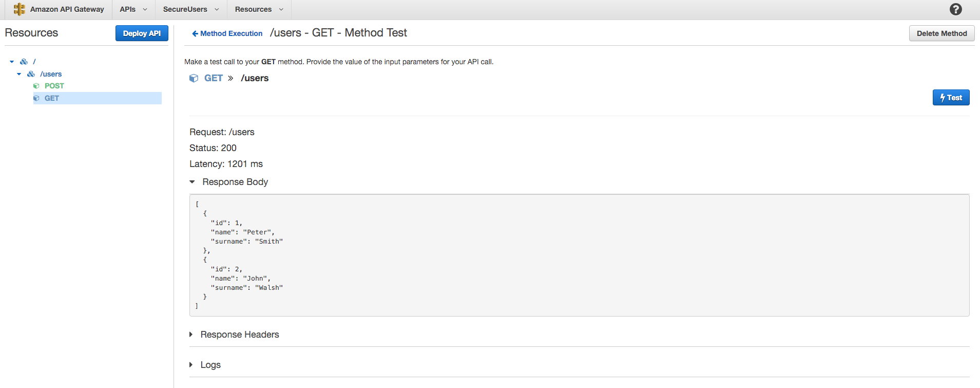The image size is (980, 388).
Task: Click the GET method cube icon in tree
Action: coord(36,98)
